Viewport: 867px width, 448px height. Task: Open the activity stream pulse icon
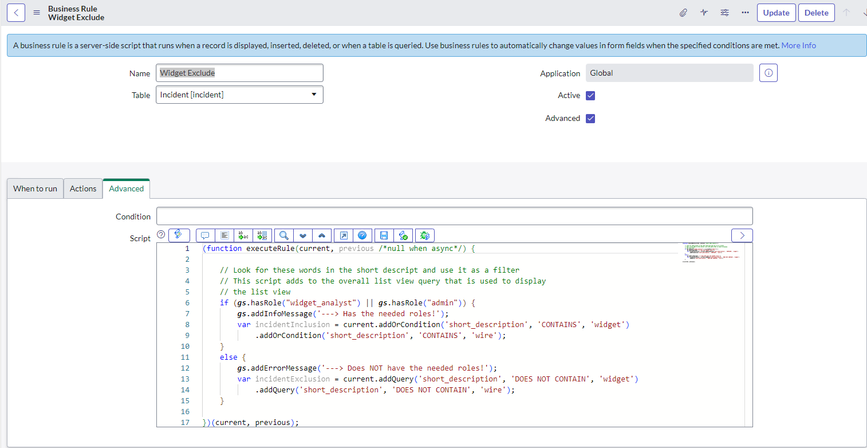[703, 13]
